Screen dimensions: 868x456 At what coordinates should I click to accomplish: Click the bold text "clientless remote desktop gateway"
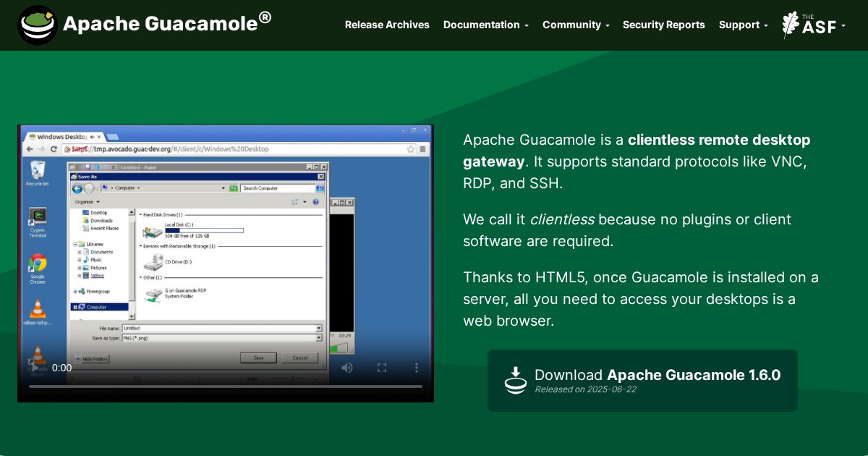(637, 151)
